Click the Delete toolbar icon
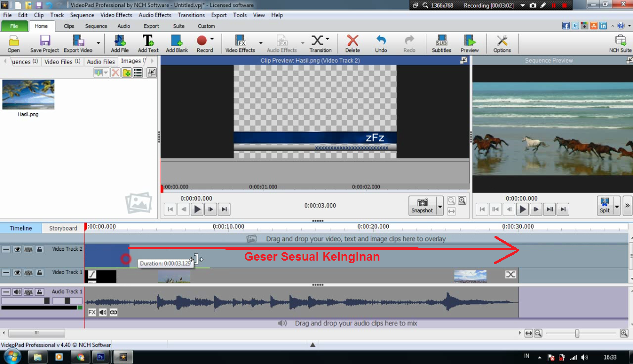The width and height of the screenshot is (633, 364). click(x=352, y=44)
